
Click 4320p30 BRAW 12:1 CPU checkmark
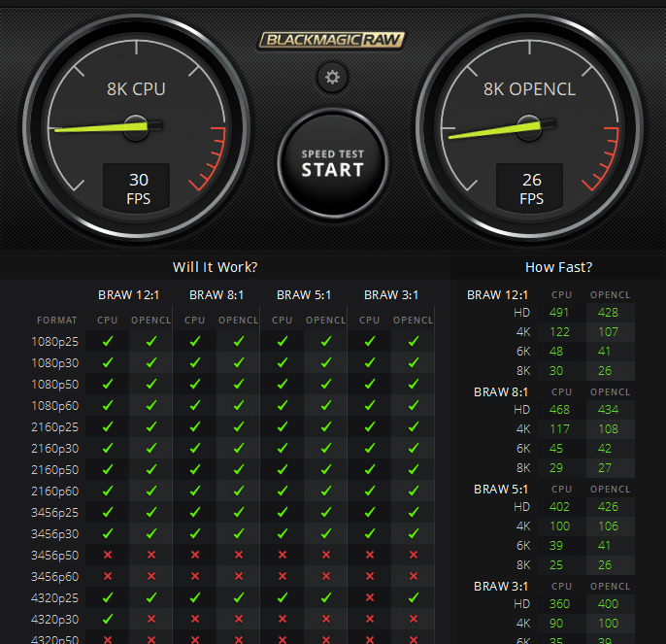point(108,619)
